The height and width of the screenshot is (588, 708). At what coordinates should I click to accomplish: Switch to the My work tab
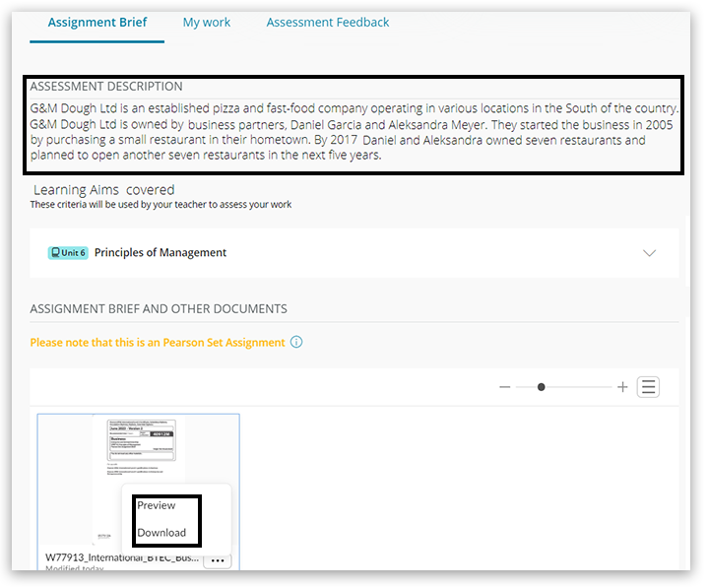pos(206,23)
